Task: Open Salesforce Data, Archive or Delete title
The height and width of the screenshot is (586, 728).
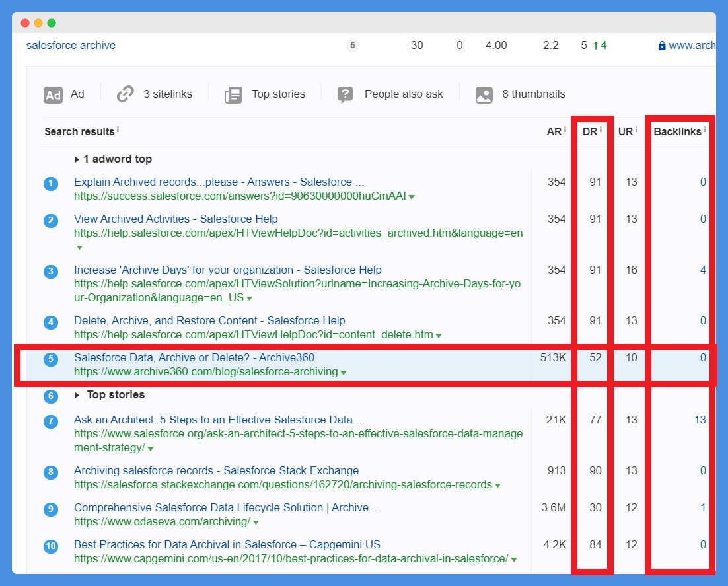Action: click(x=194, y=357)
